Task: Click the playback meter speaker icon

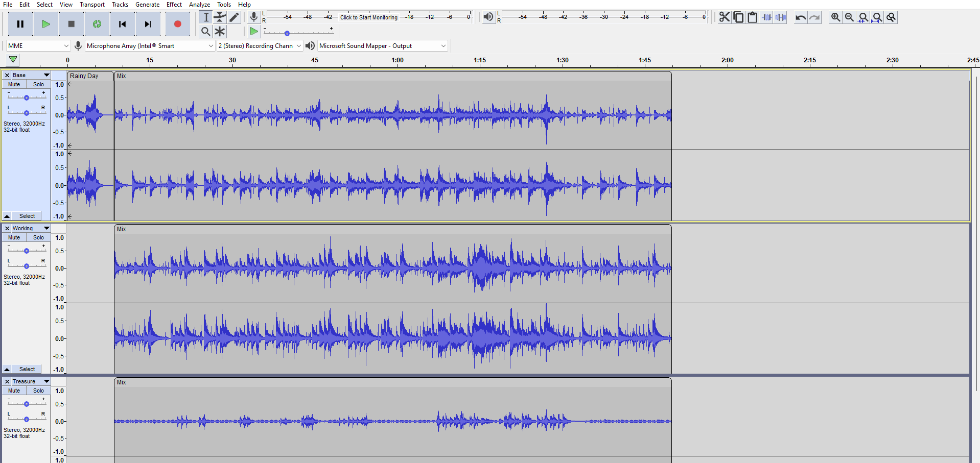Action: click(488, 17)
